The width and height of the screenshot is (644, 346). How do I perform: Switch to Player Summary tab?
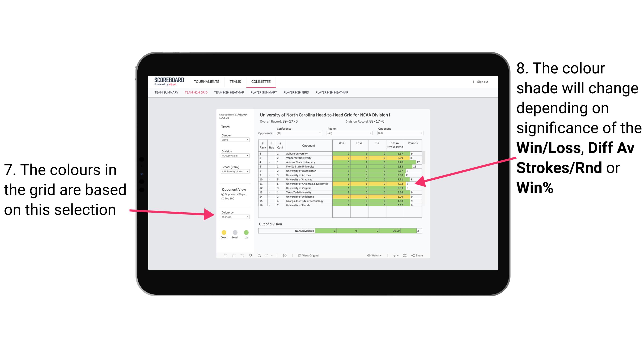click(x=263, y=95)
